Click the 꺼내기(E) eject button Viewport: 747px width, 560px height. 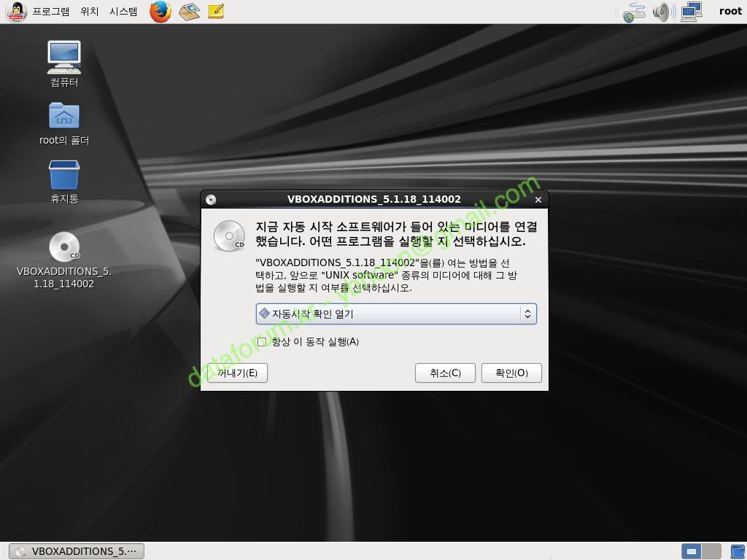click(237, 373)
